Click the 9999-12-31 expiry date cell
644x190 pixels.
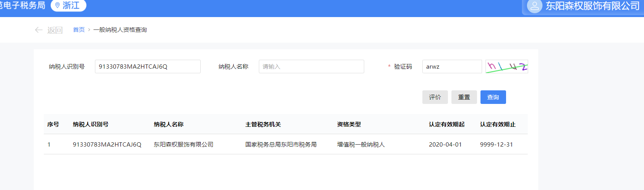[x=496, y=145]
